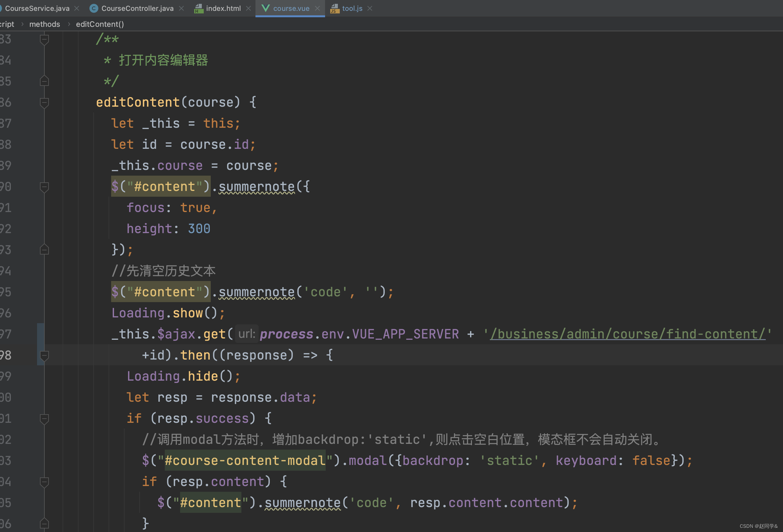Open the /business/admin/course/find-content/ URL link

(x=627, y=334)
